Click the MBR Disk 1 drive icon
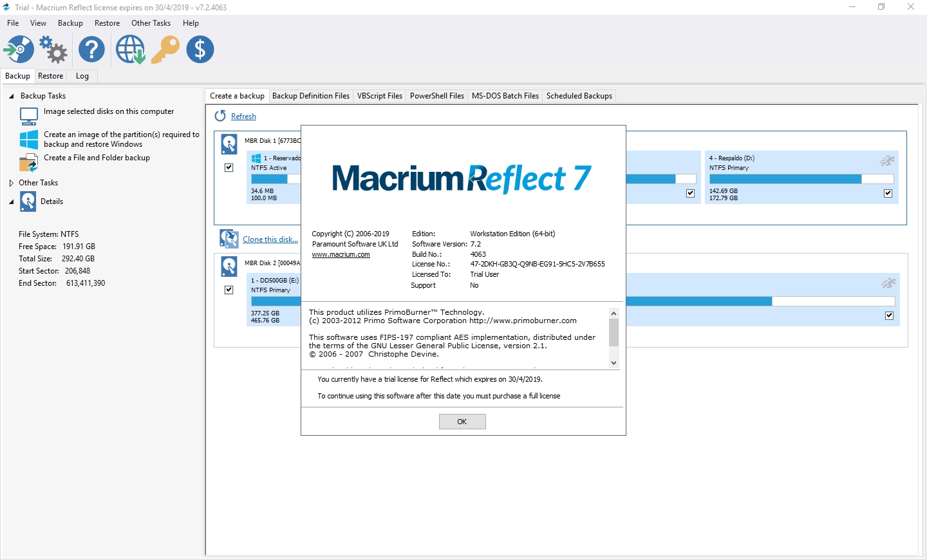This screenshot has width=927, height=560. point(229,144)
